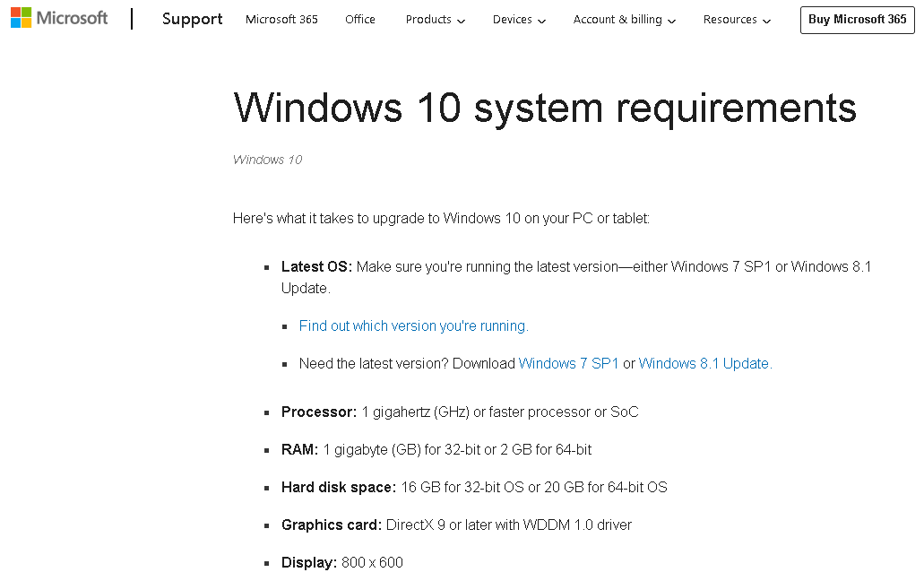Click the 'Display:' requirement label

click(x=309, y=562)
